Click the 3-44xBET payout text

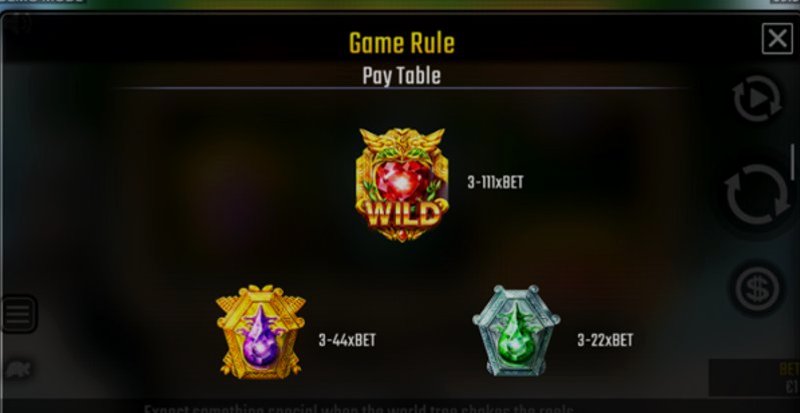(x=347, y=340)
